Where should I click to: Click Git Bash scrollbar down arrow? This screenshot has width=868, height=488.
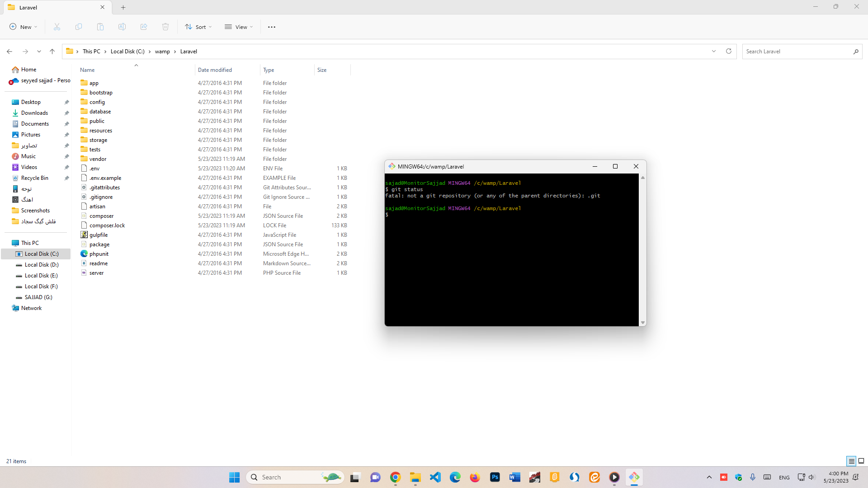pyautogui.click(x=642, y=323)
